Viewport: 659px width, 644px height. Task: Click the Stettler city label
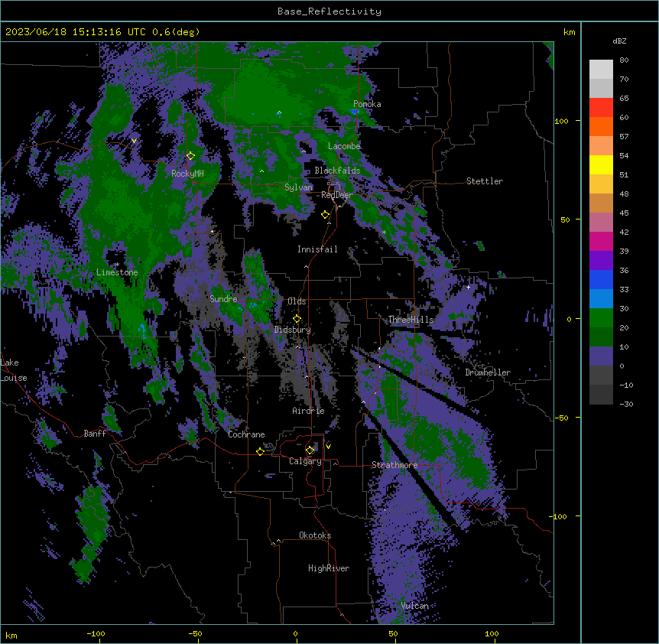click(x=485, y=181)
